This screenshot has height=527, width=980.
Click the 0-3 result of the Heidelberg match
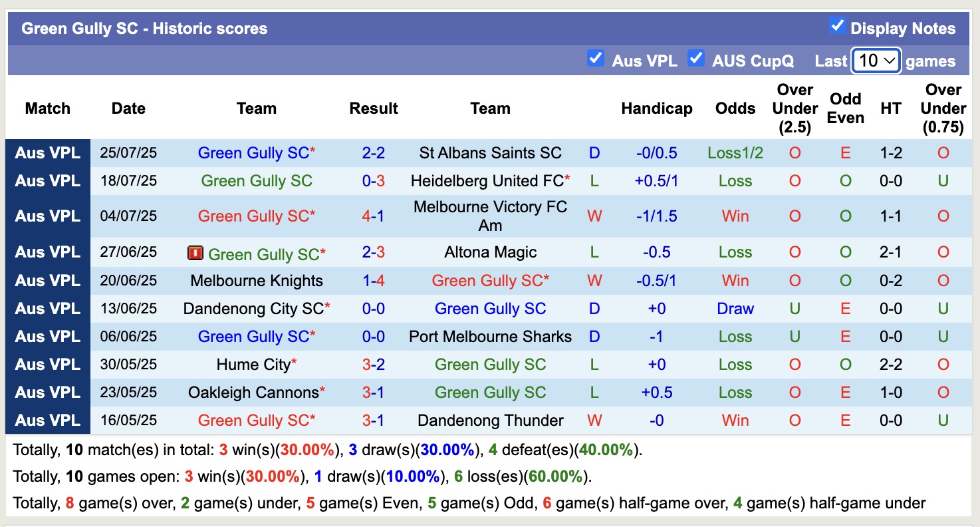tap(373, 180)
